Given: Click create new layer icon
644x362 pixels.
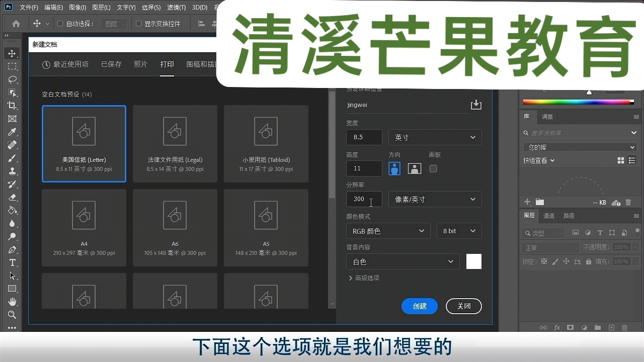Looking at the screenshot, I should 611,328.
